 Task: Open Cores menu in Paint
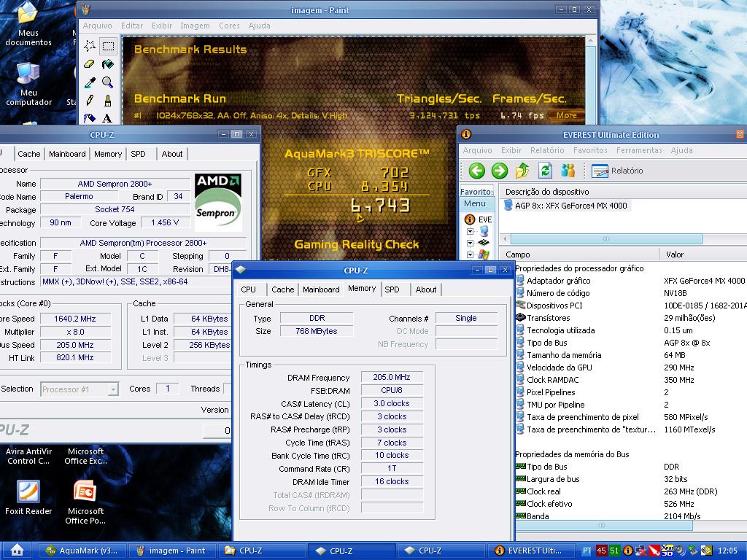click(229, 26)
